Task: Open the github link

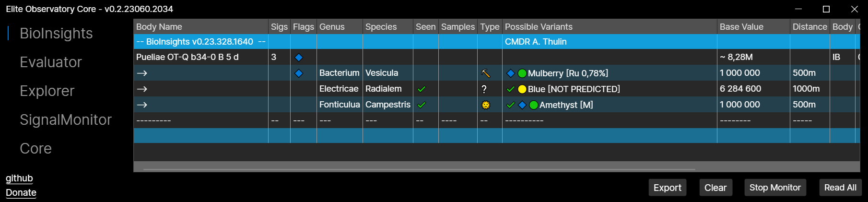Action: (x=19, y=178)
